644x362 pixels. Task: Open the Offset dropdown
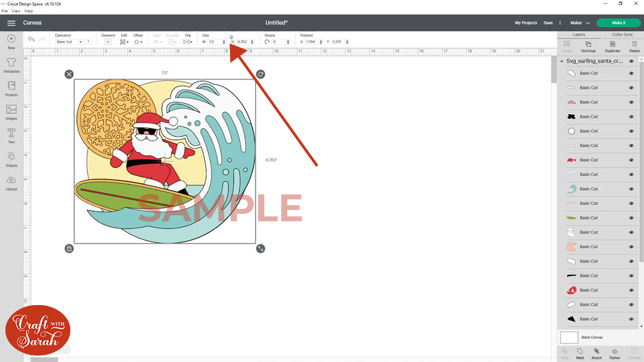tap(138, 41)
